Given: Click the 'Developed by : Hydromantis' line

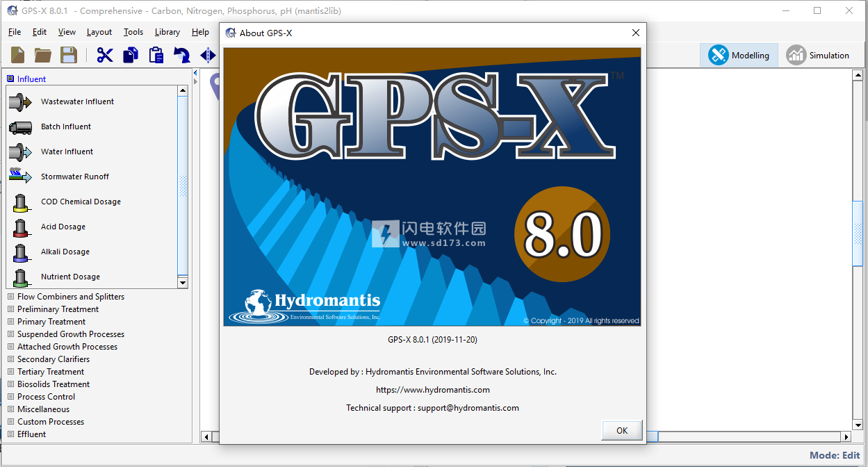Looking at the screenshot, I should click(x=433, y=372).
